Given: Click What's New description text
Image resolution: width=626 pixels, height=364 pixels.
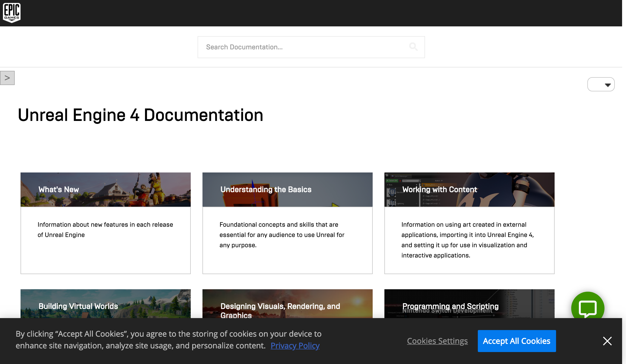Looking at the screenshot, I should [x=105, y=230].
